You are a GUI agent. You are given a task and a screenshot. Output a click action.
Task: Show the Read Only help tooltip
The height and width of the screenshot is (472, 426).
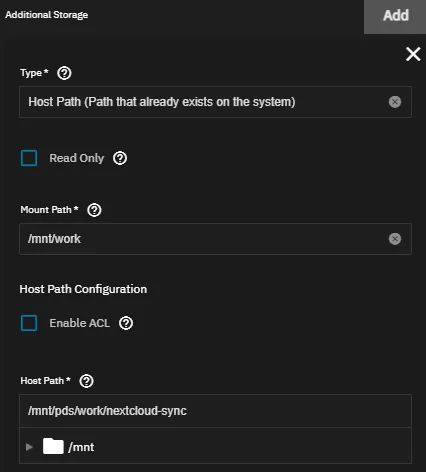120,158
